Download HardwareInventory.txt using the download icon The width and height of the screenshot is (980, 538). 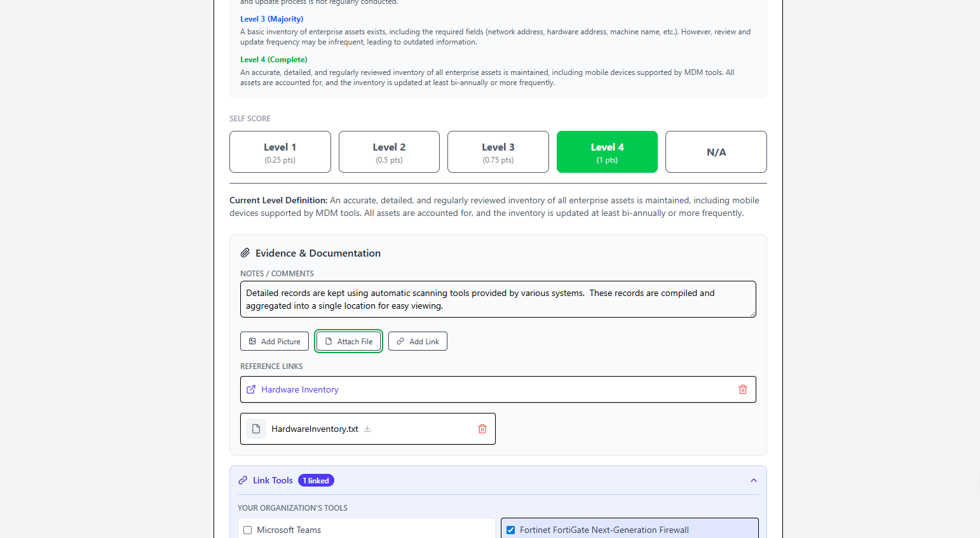click(x=367, y=429)
